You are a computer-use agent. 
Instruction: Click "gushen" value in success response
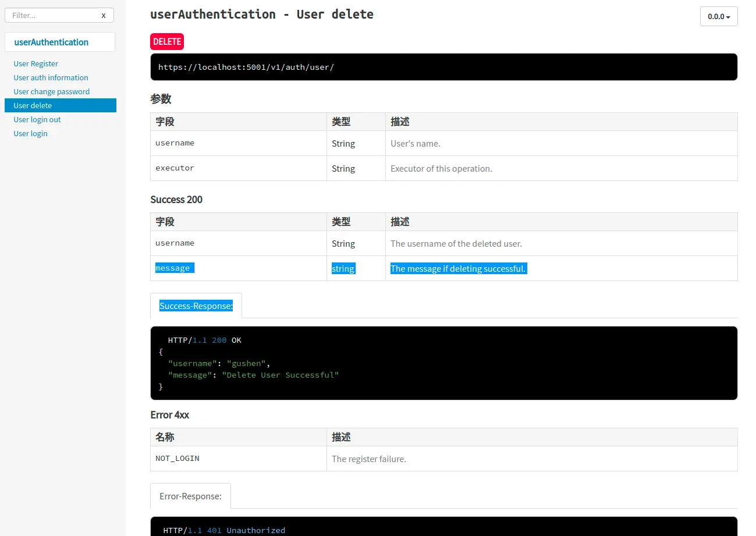click(246, 363)
